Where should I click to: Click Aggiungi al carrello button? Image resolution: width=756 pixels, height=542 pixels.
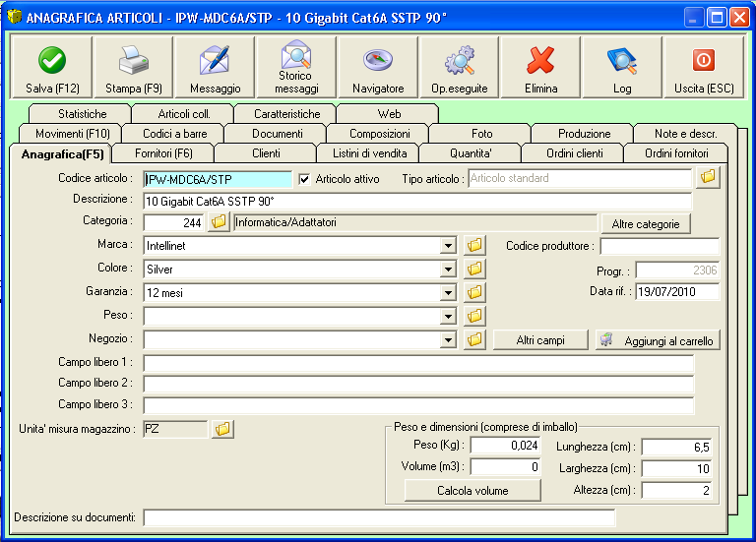point(658,340)
